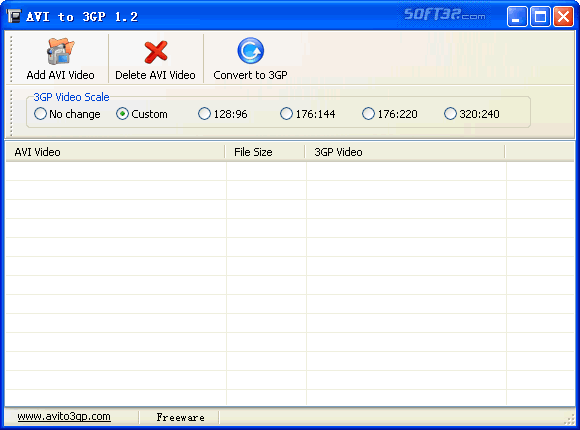
Task: Maximize the AVI to 3GP window
Action: point(540,17)
